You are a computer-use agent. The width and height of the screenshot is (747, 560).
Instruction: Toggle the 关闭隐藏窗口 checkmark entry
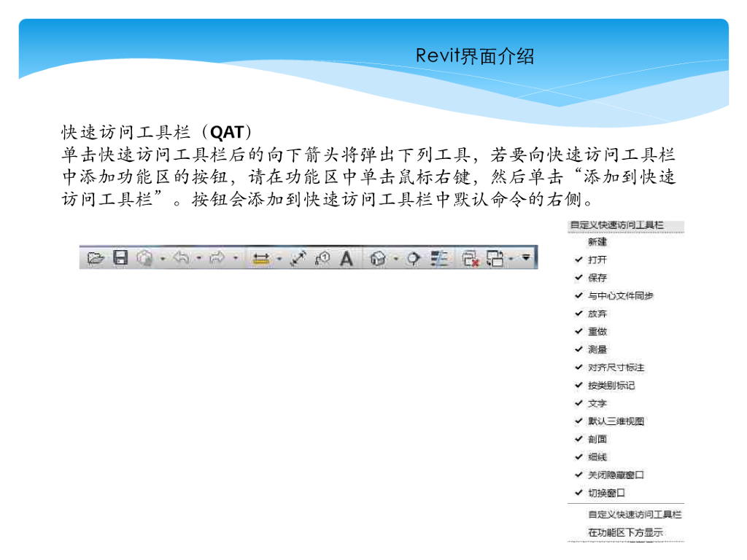[x=609, y=475]
